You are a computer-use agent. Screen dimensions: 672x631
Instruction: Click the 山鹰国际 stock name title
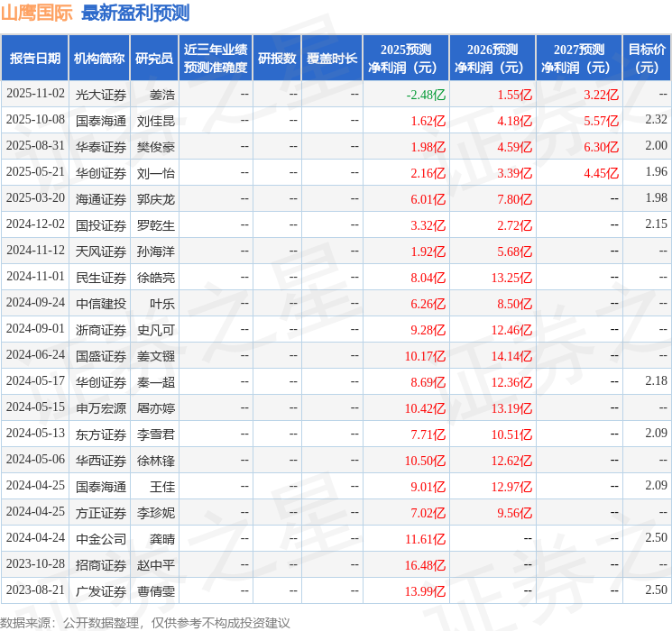point(37,13)
